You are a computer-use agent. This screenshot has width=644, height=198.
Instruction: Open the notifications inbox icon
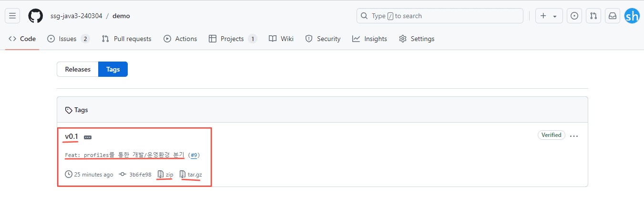pyautogui.click(x=613, y=16)
